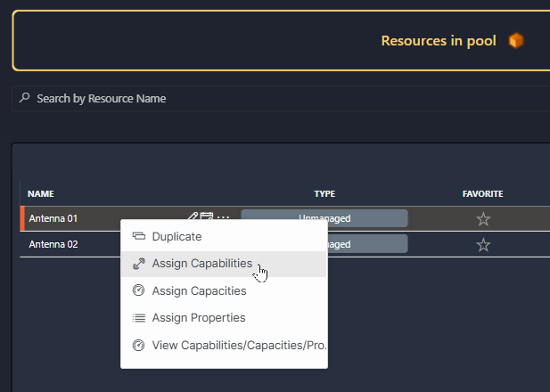
Task: Click the three-dot more options icon
Action: click(223, 217)
